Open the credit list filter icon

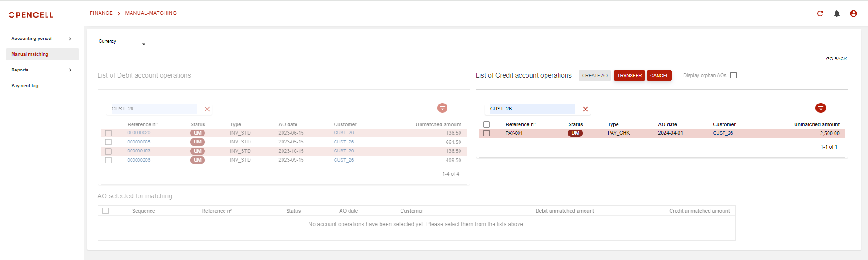coord(821,108)
